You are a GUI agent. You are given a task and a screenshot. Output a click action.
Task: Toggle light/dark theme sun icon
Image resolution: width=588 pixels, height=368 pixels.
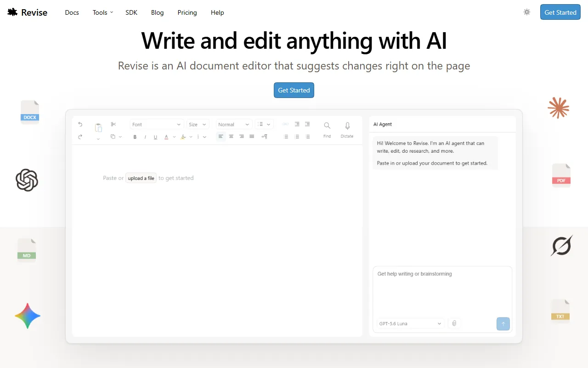pyautogui.click(x=527, y=12)
